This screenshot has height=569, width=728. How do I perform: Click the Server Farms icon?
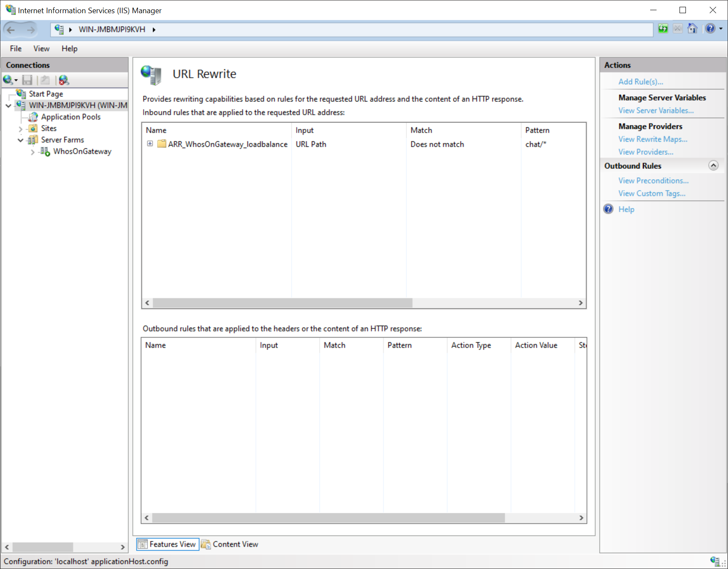pyautogui.click(x=33, y=139)
